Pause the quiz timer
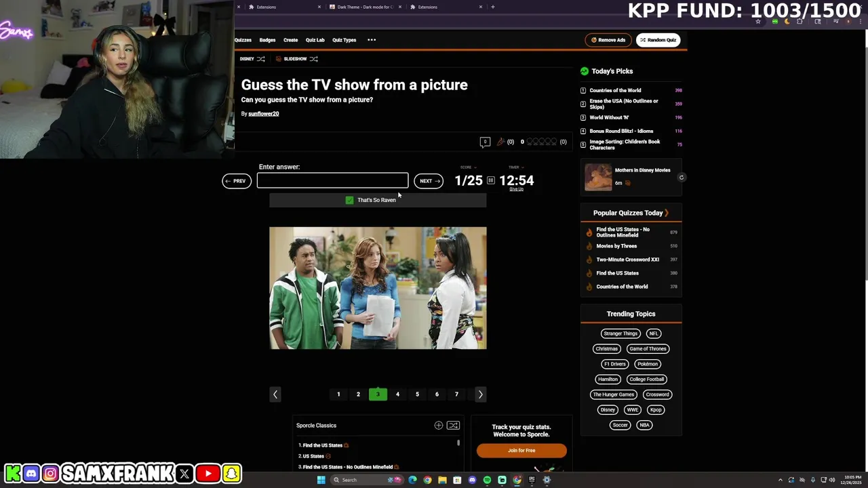868x488 pixels. pyautogui.click(x=490, y=180)
